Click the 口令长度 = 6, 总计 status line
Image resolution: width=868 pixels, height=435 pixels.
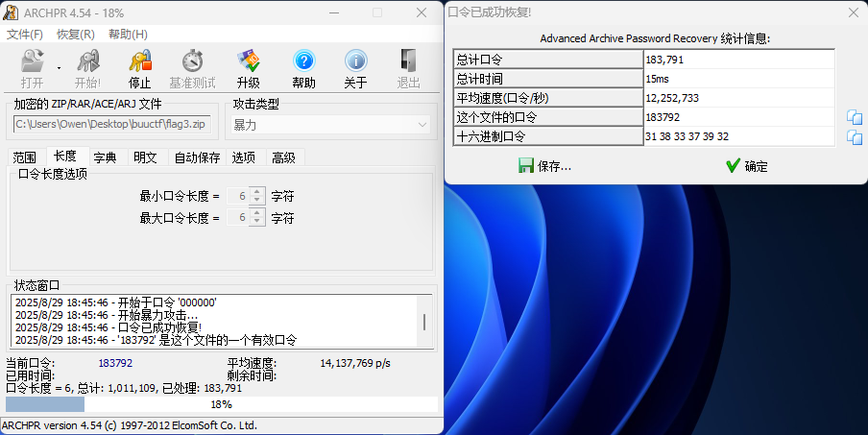tap(124, 389)
